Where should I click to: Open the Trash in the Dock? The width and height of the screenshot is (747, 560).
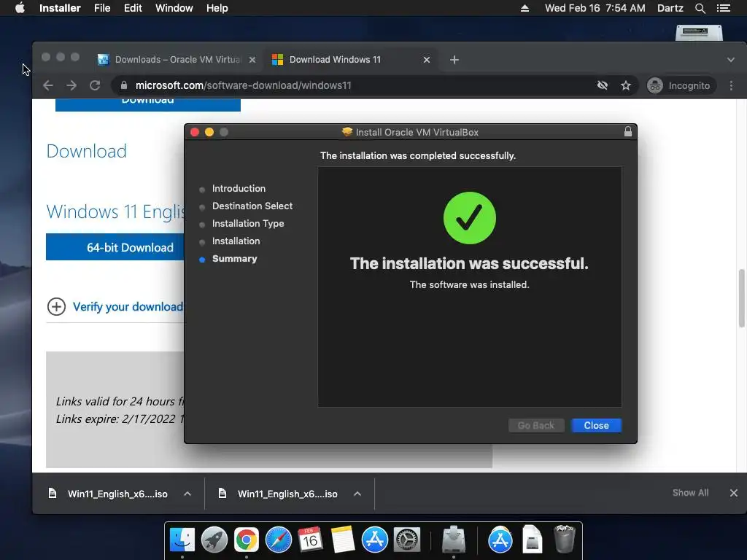point(565,540)
